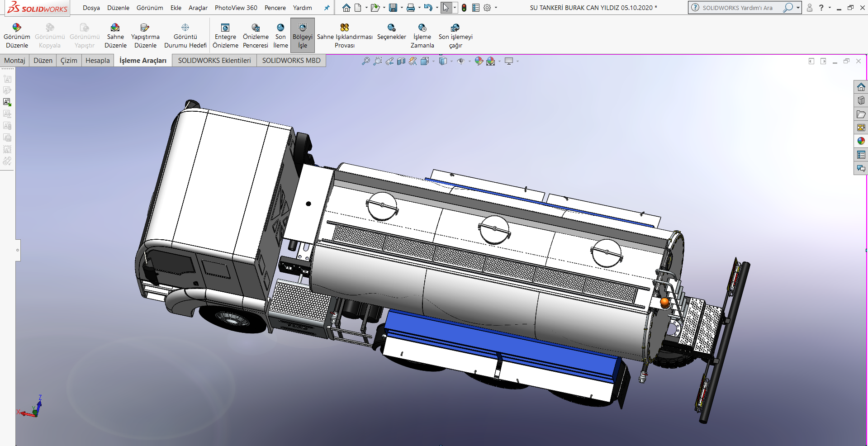The width and height of the screenshot is (868, 446).
Task: Expand the Save dropdown arrow
Action: [x=402, y=8]
